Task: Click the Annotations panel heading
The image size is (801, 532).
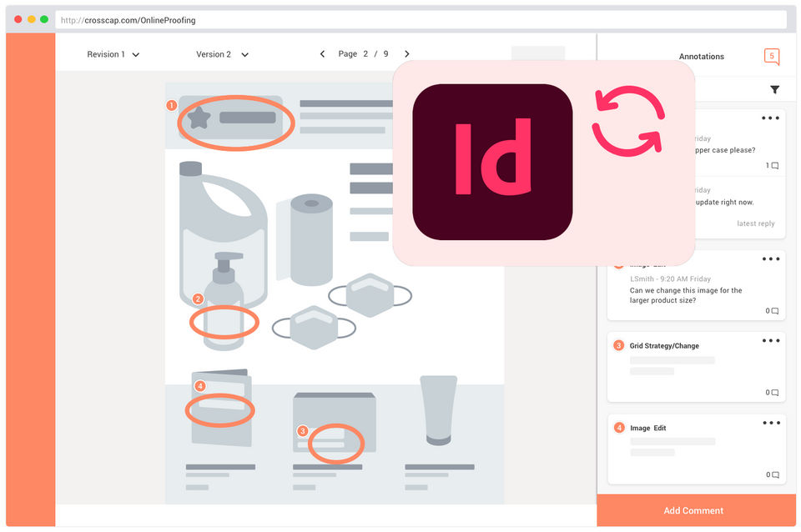Action: tap(702, 57)
